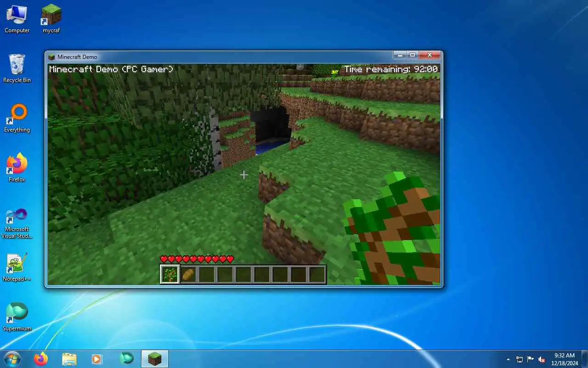The width and height of the screenshot is (588, 368).
Task: Click the network tray icon
Action: click(x=520, y=359)
